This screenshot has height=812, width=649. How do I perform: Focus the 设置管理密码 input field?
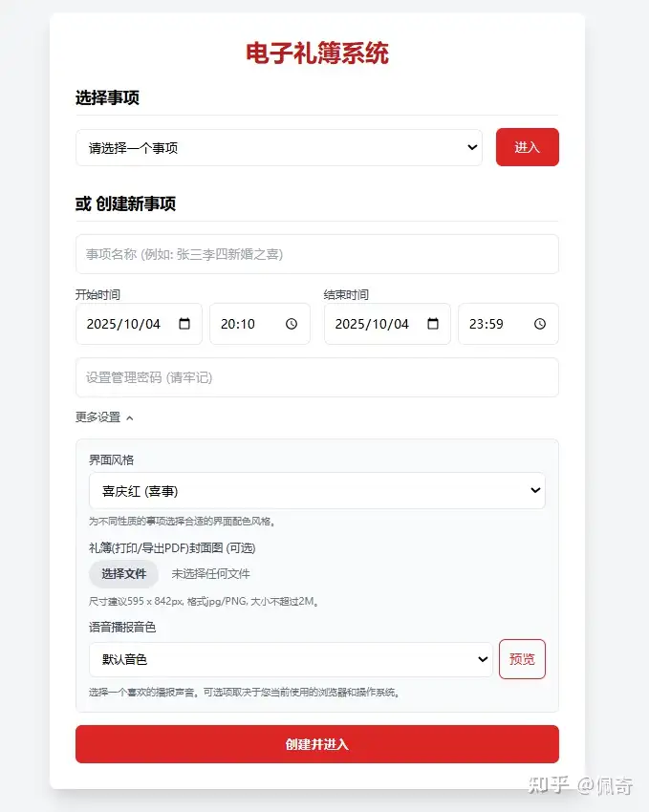[316, 377]
